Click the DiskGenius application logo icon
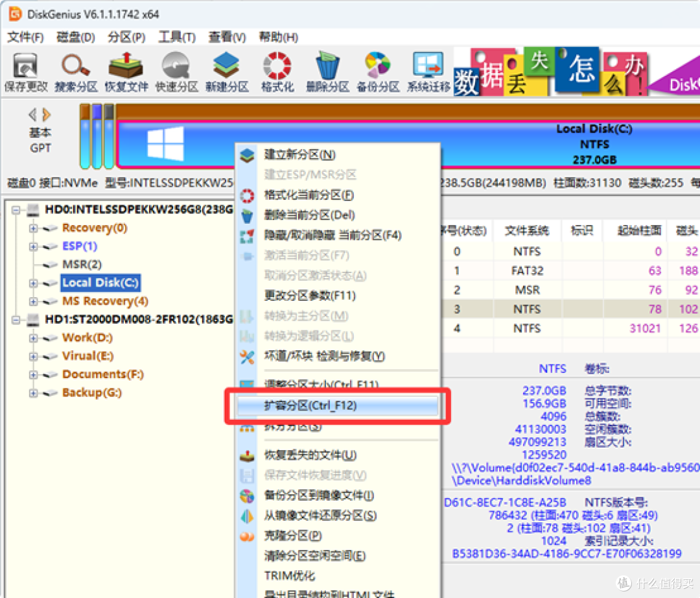This screenshot has width=700, height=598. click(x=15, y=14)
